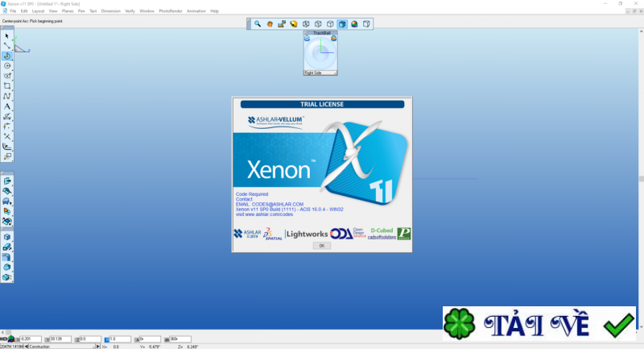Click the horizontal scrollbar left arrow
The image size is (644, 349).
click(2, 332)
